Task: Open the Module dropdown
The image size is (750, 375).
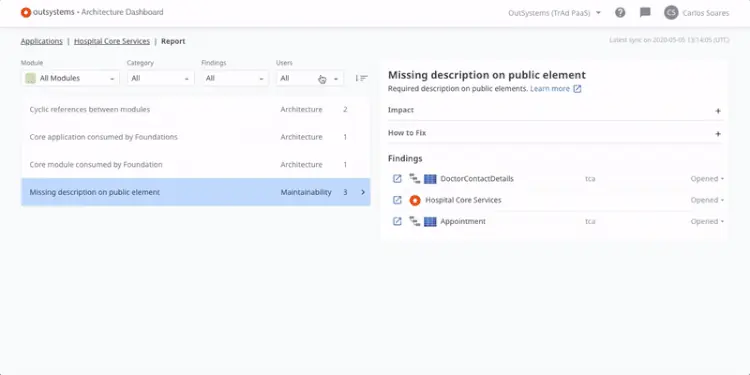Action: tap(70, 78)
